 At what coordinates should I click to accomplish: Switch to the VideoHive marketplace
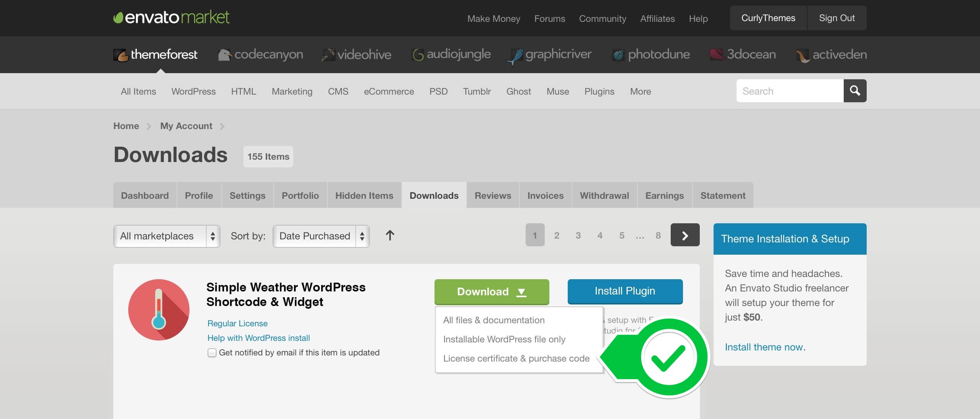click(x=356, y=54)
